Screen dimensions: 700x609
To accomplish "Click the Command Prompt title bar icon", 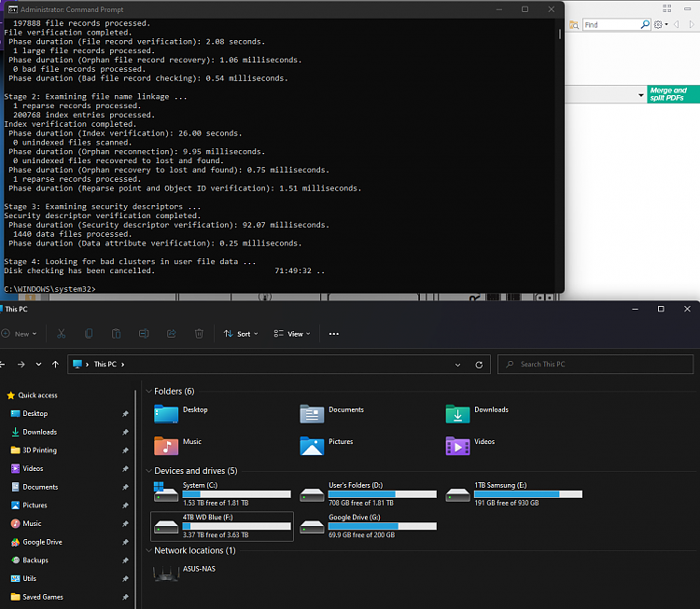I will (12, 9).
